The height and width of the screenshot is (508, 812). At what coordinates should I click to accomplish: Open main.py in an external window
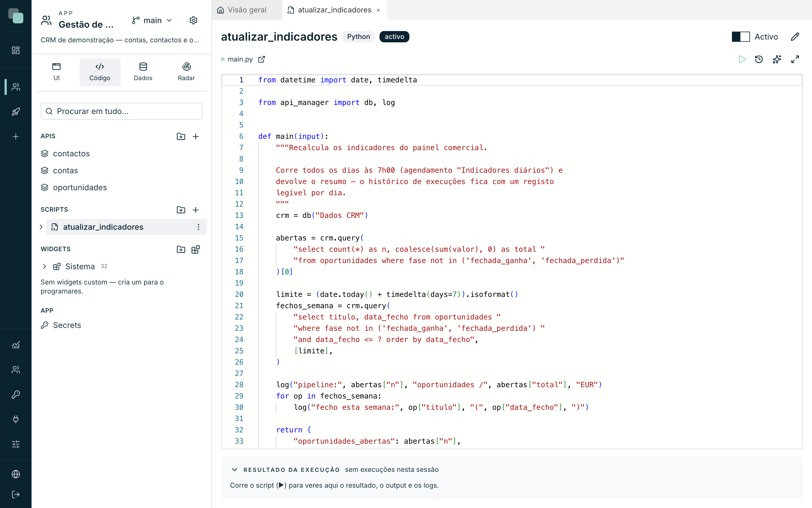point(262,59)
